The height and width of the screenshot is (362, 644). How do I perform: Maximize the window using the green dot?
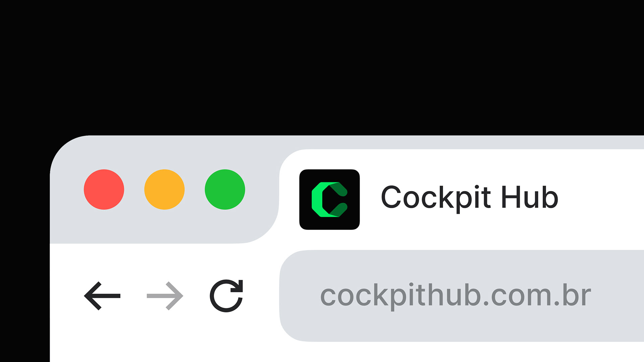tap(225, 189)
